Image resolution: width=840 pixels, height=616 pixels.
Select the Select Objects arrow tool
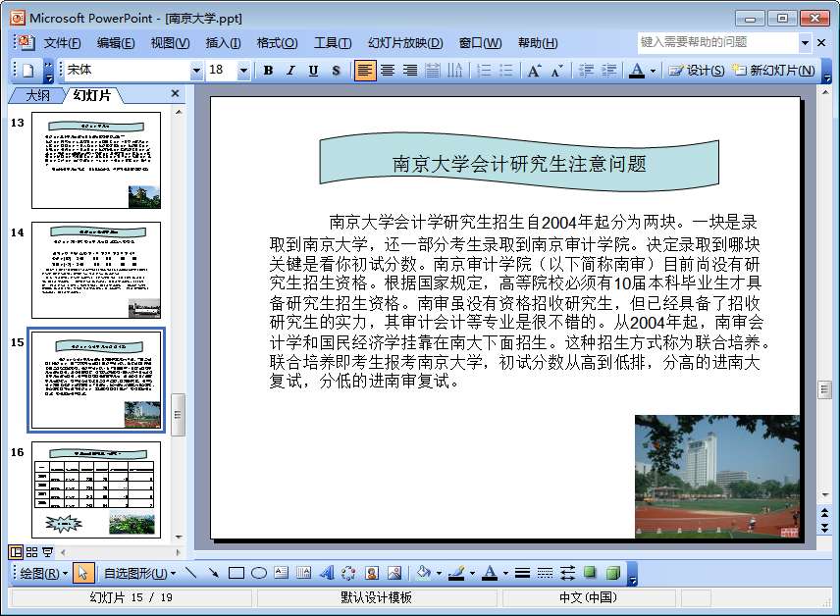83,573
